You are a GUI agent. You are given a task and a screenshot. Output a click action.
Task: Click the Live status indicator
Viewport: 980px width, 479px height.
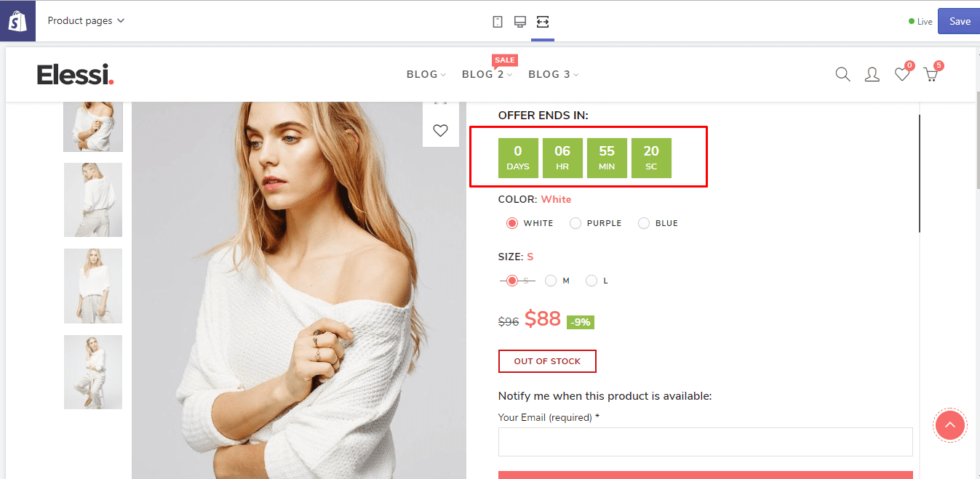pyautogui.click(x=920, y=22)
